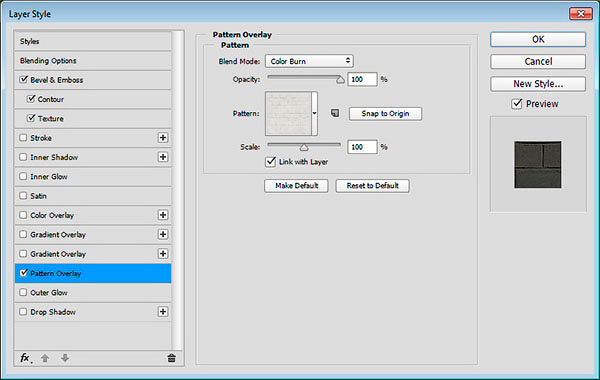The height and width of the screenshot is (380, 600).
Task: Enable the Color Overlay checkbox
Action: 23,215
